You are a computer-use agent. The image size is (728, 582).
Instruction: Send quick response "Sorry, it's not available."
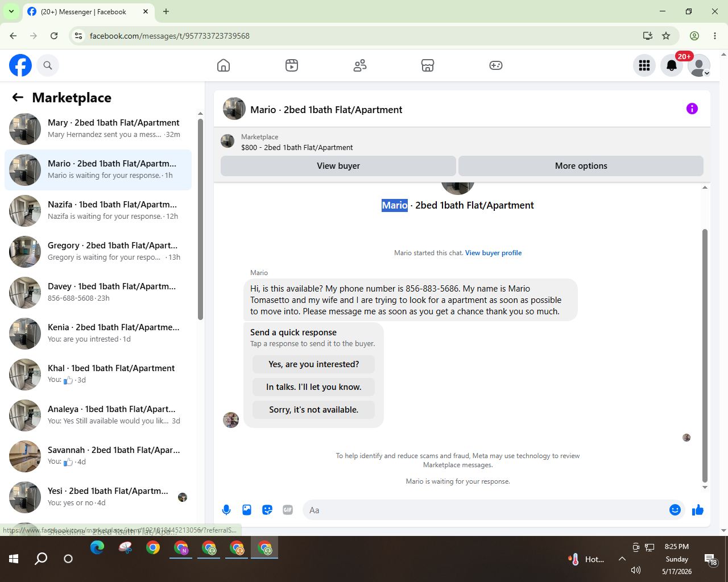[x=314, y=410]
